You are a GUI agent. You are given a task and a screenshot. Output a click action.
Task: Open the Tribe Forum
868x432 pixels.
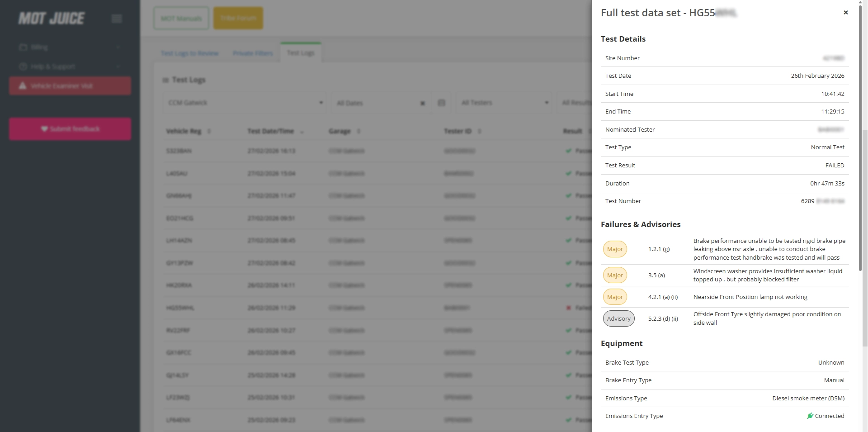238,18
